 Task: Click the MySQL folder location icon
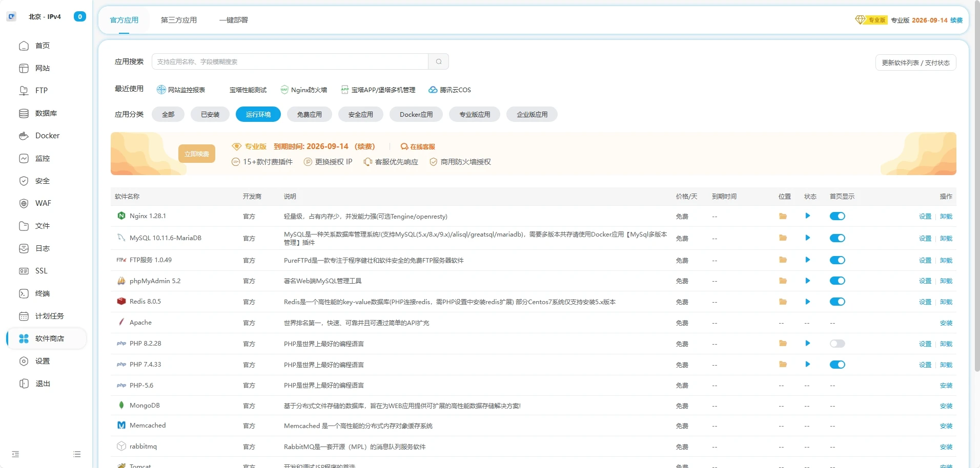pyautogui.click(x=783, y=238)
